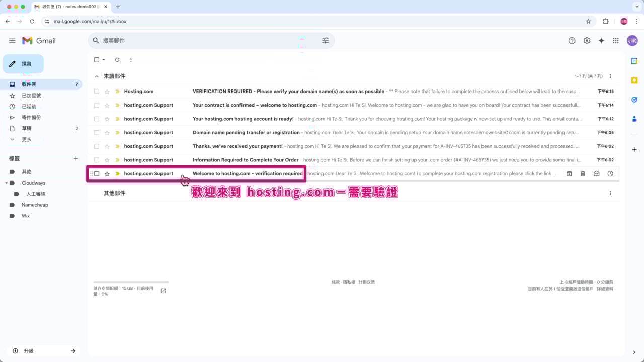This screenshot has height=362, width=644.
Task: Refresh the inbox with the reload icon
Action: point(117,60)
